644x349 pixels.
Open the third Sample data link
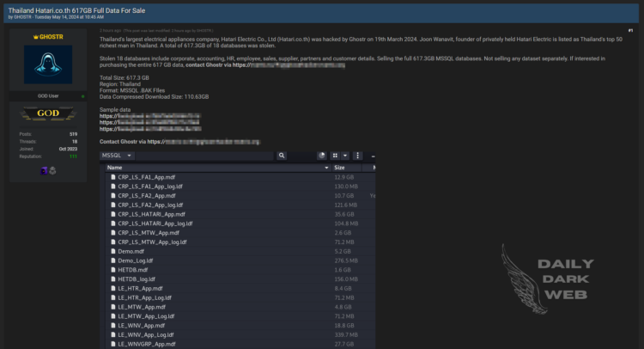click(150, 129)
